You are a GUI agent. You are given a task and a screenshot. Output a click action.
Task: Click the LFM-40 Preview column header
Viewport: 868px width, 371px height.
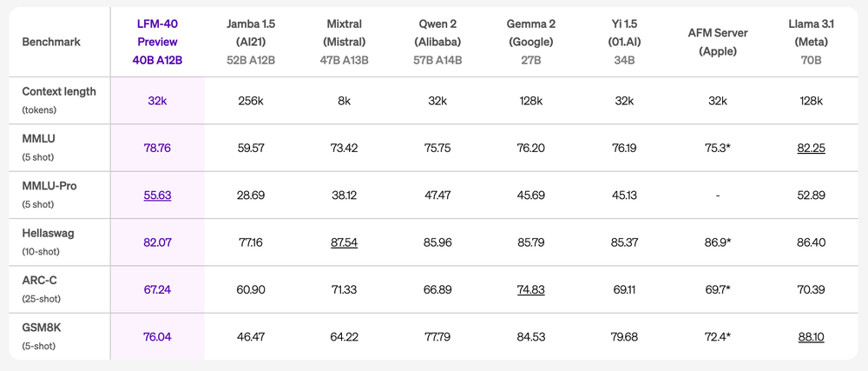click(x=157, y=42)
